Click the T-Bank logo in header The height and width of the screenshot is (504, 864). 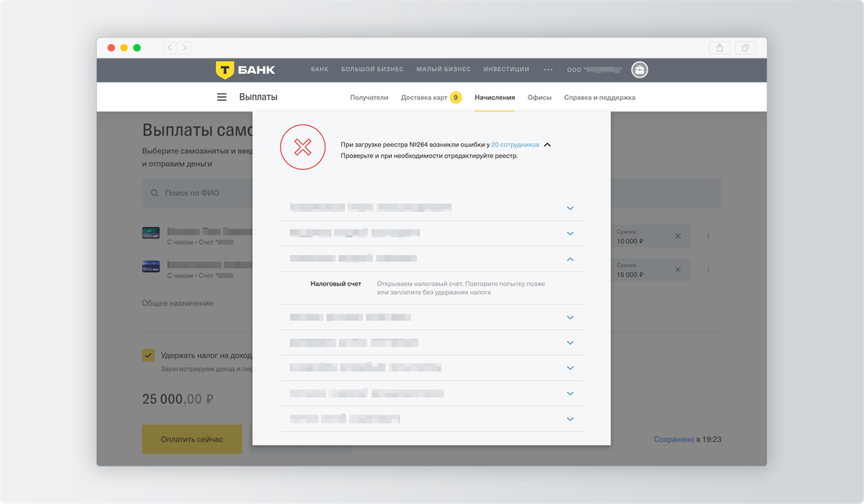pos(245,70)
